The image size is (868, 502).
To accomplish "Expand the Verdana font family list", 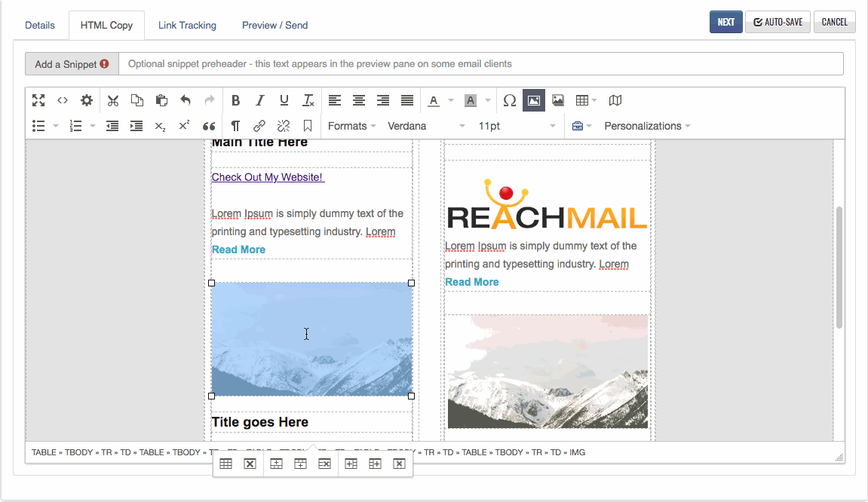I will (426, 126).
